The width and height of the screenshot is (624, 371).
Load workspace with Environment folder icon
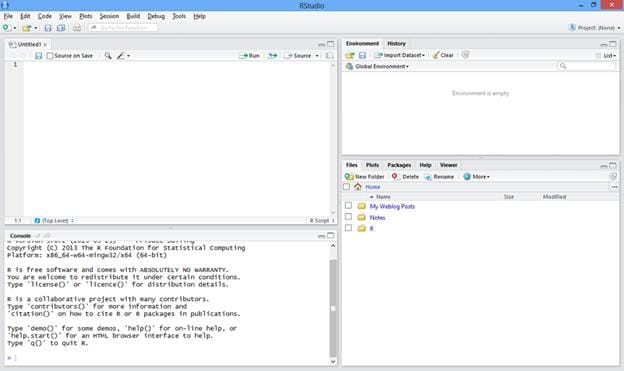[350, 55]
